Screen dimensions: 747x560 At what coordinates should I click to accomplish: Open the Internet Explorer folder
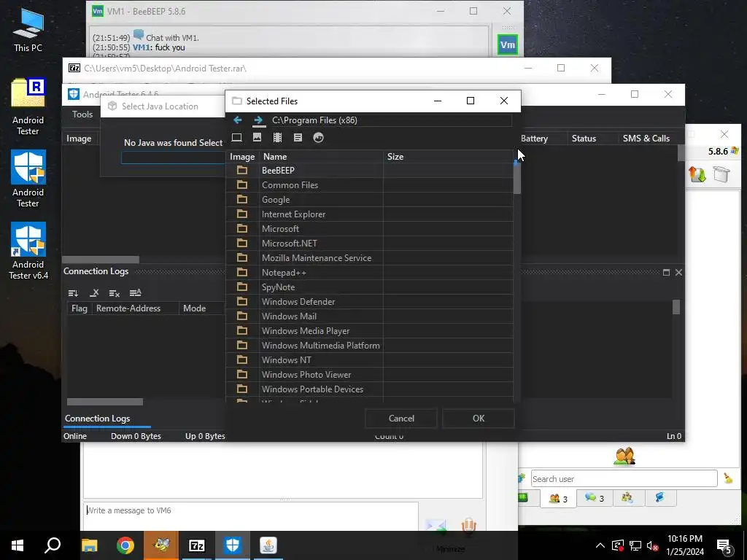[370, 214]
